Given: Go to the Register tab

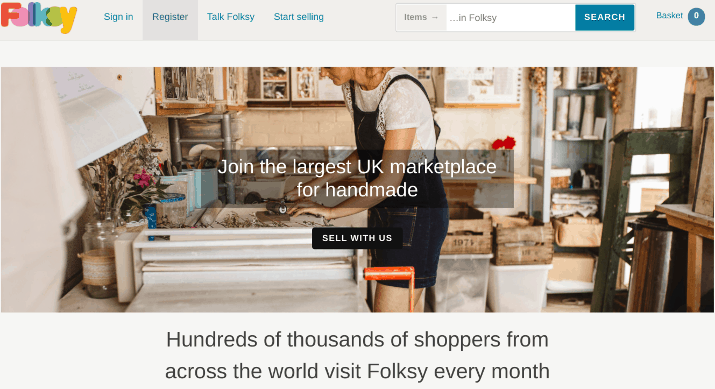Looking at the screenshot, I should tap(170, 17).
